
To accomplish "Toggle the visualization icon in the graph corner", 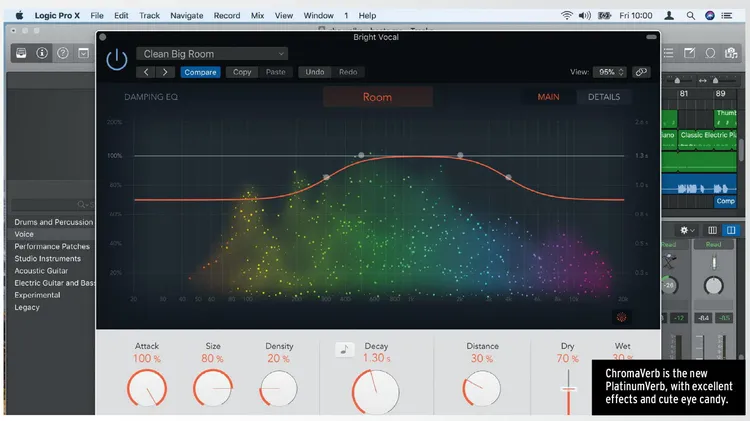I will tap(622, 317).
